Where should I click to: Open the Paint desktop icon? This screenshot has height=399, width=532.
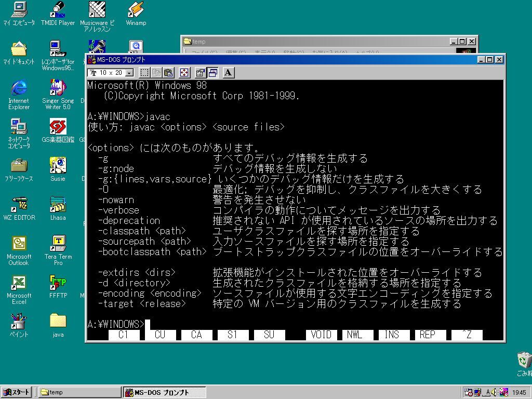pos(19,326)
